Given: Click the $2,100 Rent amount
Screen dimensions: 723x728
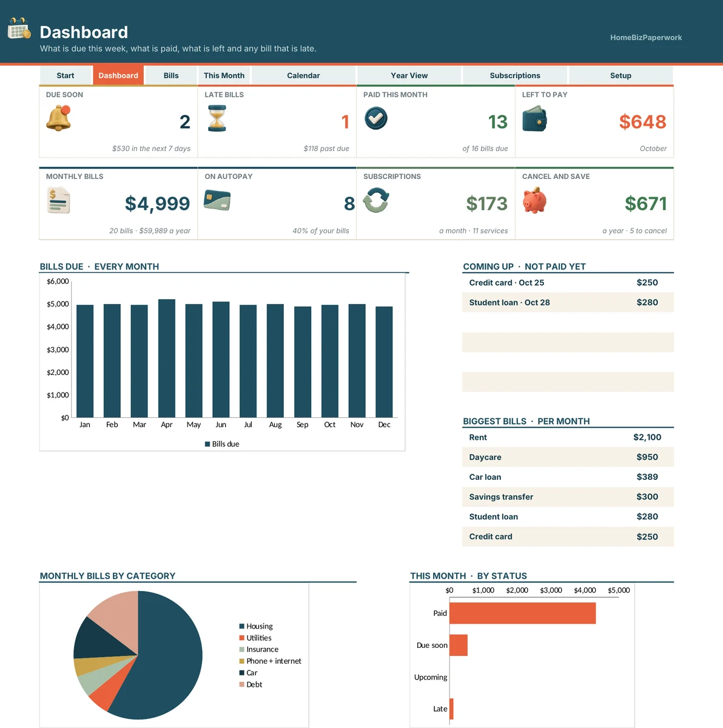Looking at the screenshot, I should 647,437.
